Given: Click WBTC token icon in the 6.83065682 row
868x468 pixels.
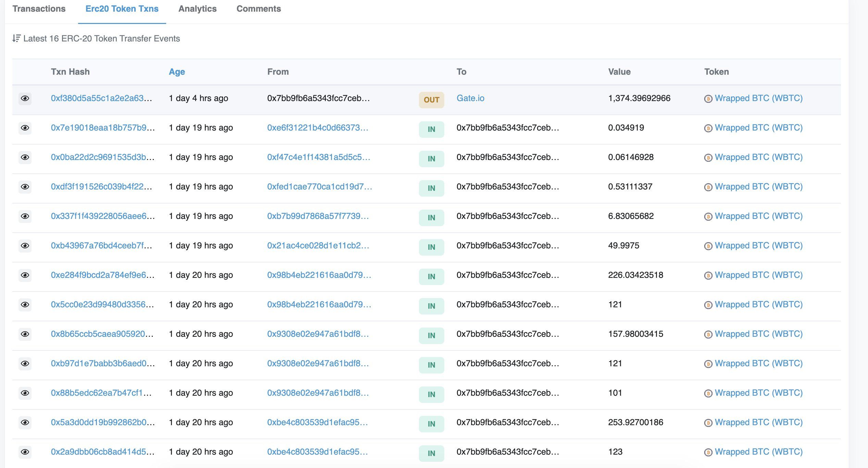Looking at the screenshot, I should (x=708, y=217).
